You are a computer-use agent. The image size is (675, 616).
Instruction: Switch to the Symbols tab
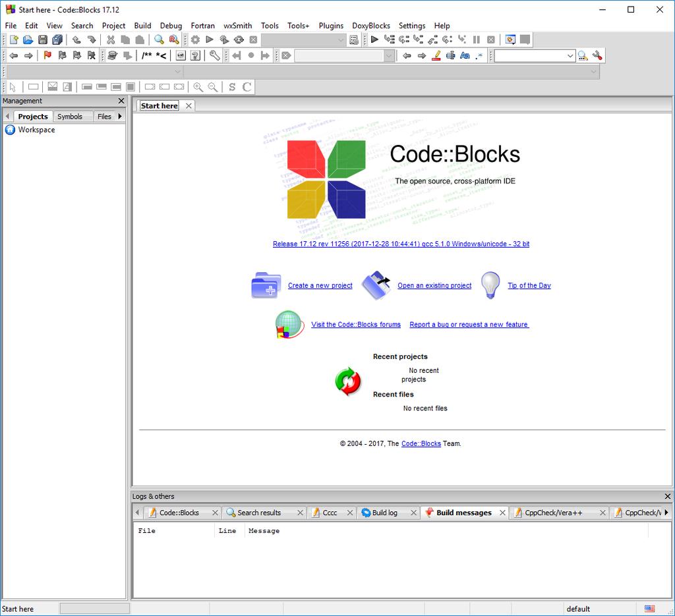pyautogui.click(x=70, y=117)
